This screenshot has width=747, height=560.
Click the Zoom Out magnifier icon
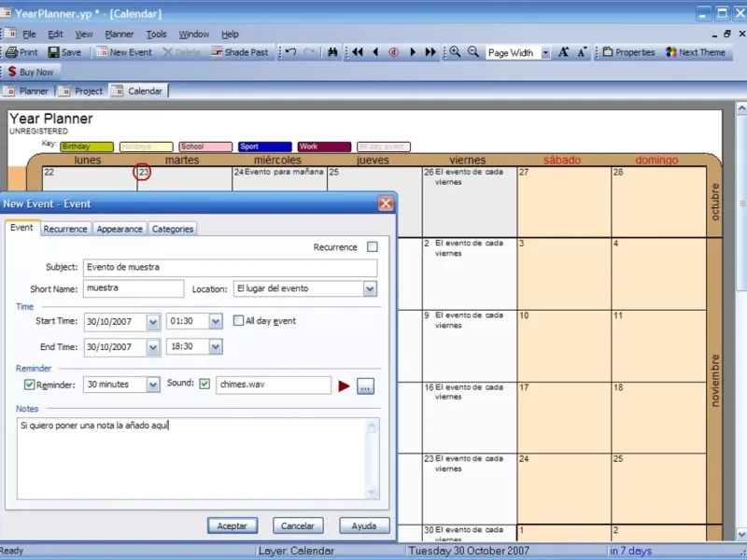473,52
